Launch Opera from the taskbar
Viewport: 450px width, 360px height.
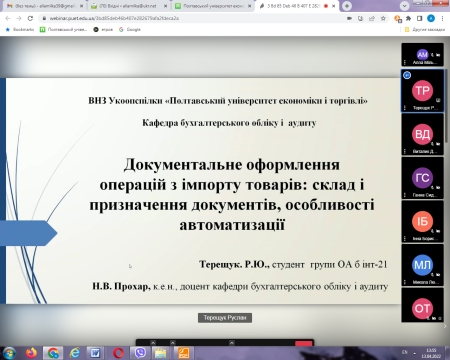coord(118,352)
